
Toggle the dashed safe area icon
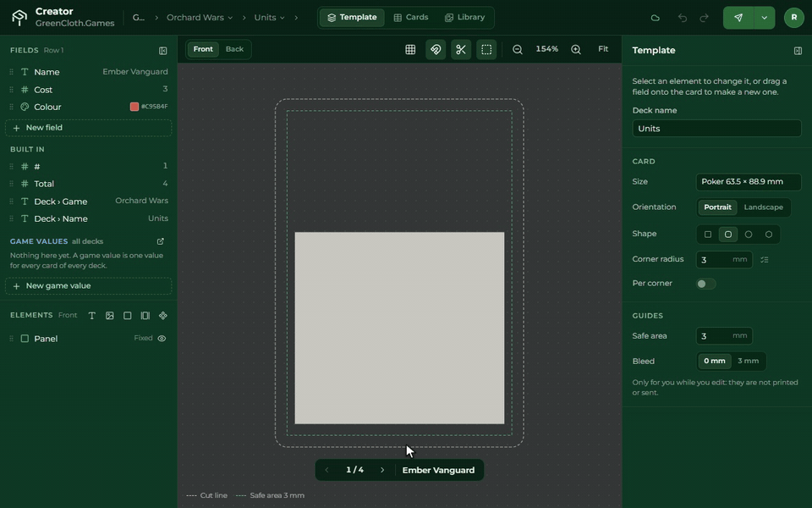click(486, 49)
